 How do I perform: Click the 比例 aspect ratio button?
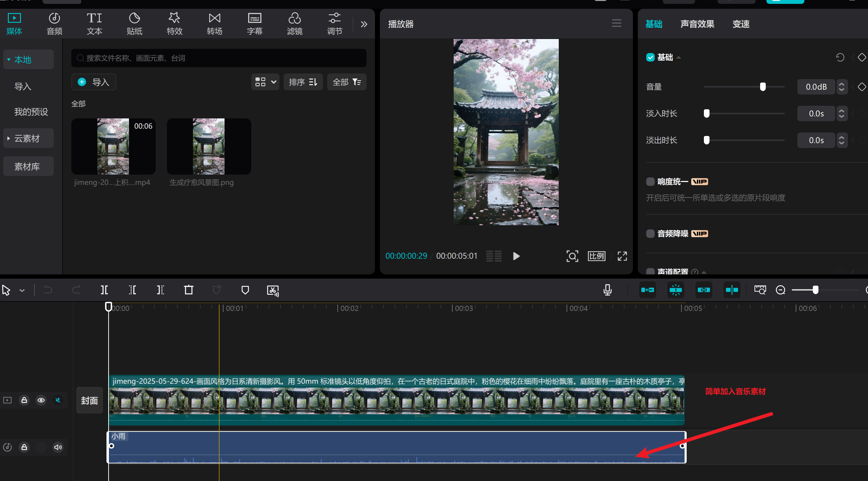[x=596, y=256]
